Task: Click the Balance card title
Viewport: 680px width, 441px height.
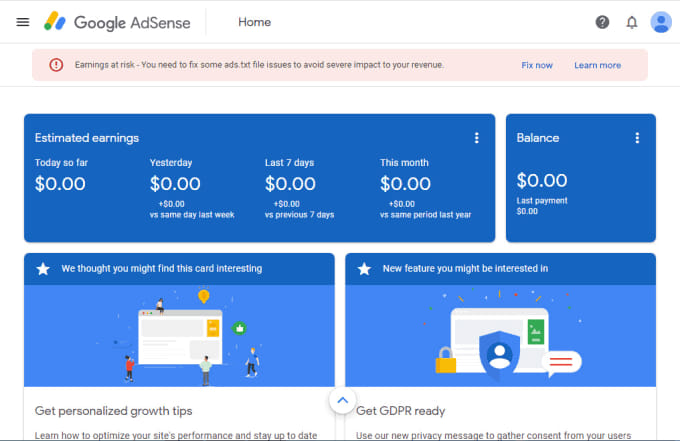Action: [x=538, y=138]
